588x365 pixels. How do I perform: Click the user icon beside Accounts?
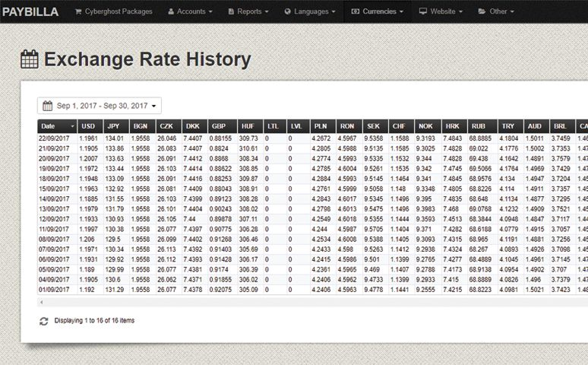click(x=171, y=11)
